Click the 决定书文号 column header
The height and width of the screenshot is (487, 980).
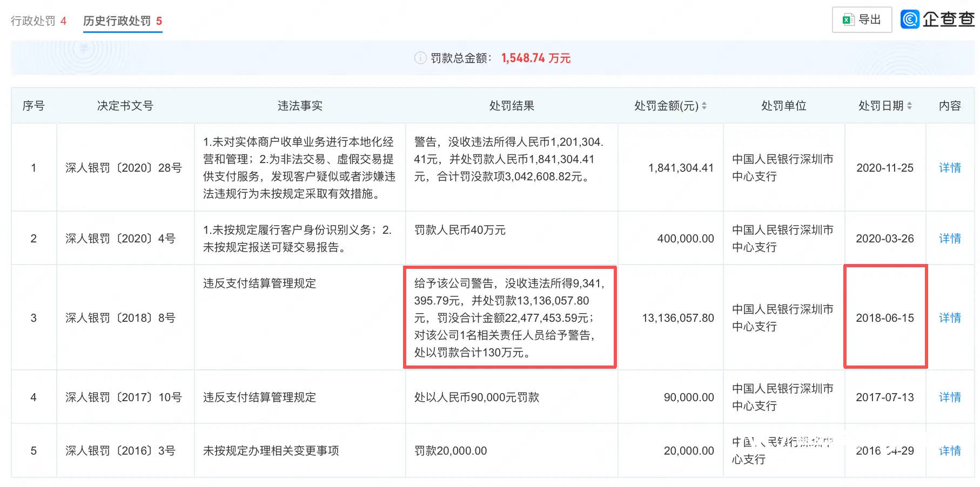coord(125,106)
